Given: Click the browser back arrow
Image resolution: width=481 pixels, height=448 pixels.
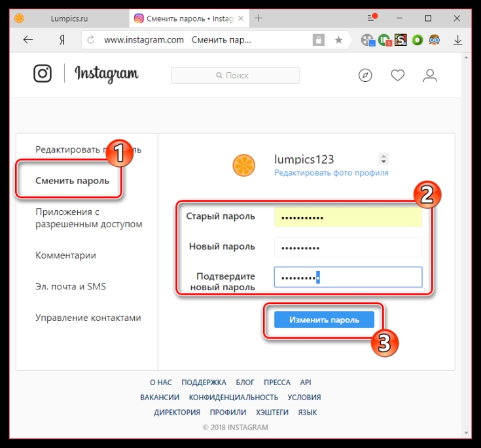Looking at the screenshot, I should 28,39.
